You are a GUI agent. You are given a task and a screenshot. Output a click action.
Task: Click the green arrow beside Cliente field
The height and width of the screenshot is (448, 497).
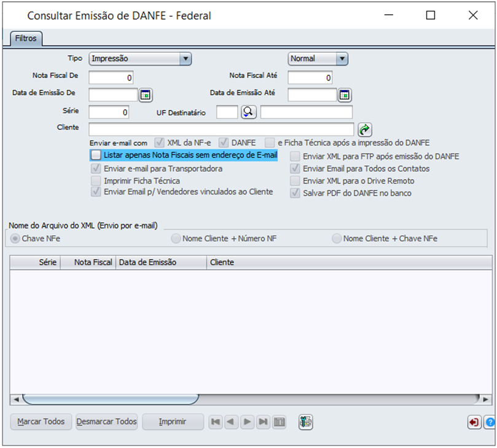coord(365,129)
